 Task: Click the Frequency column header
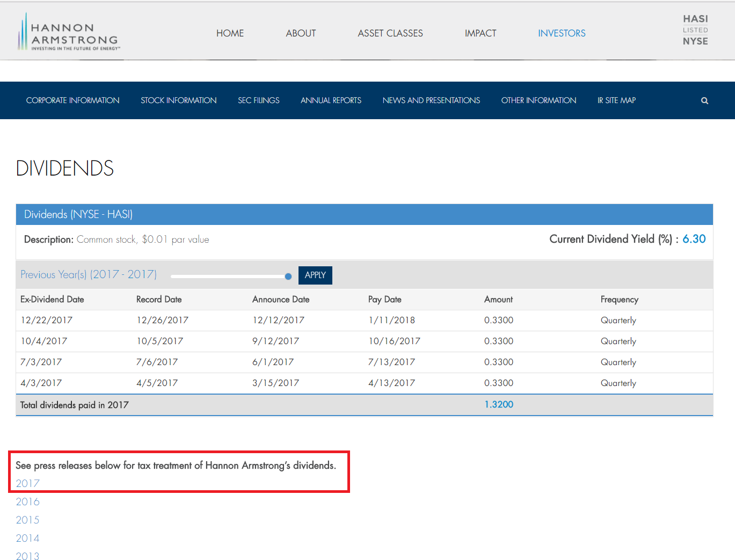coord(620,300)
